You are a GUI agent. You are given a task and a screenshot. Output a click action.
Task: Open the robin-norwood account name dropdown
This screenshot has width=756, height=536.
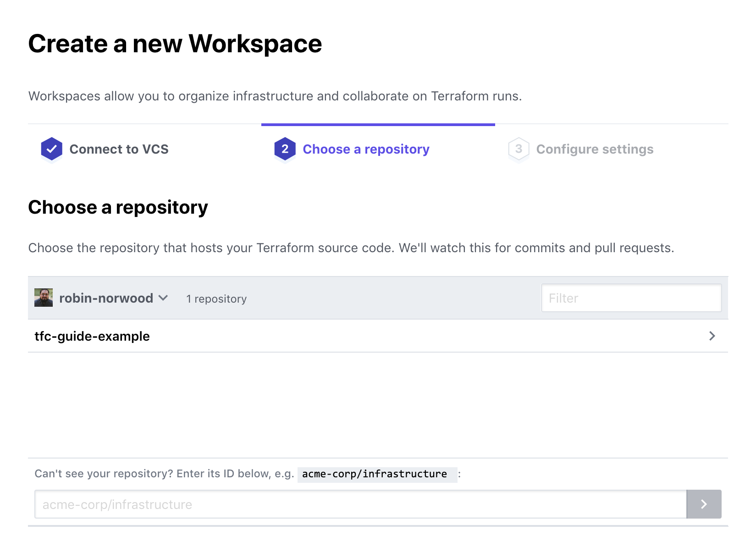point(106,298)
